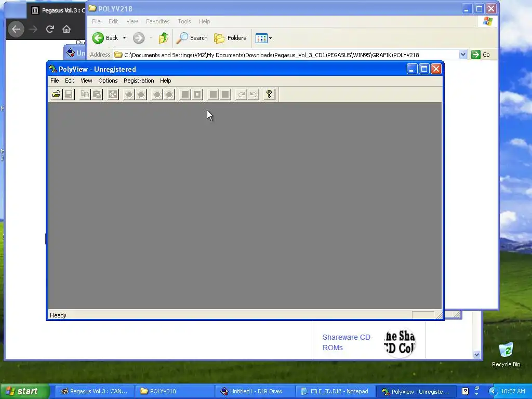This screenshot has width=532, height=399.
Task: Open a file with the PolyView folder icon
Action: 56,95
